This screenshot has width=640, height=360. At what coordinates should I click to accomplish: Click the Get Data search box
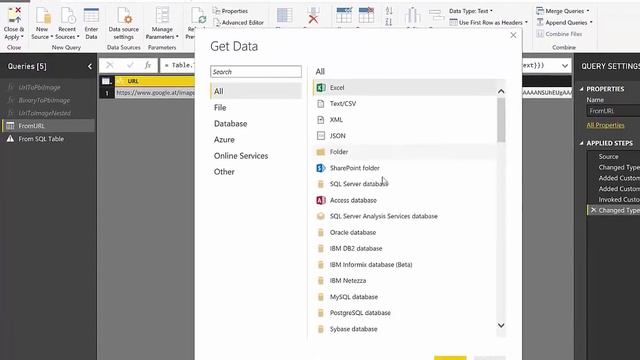[x=256, y=71]
